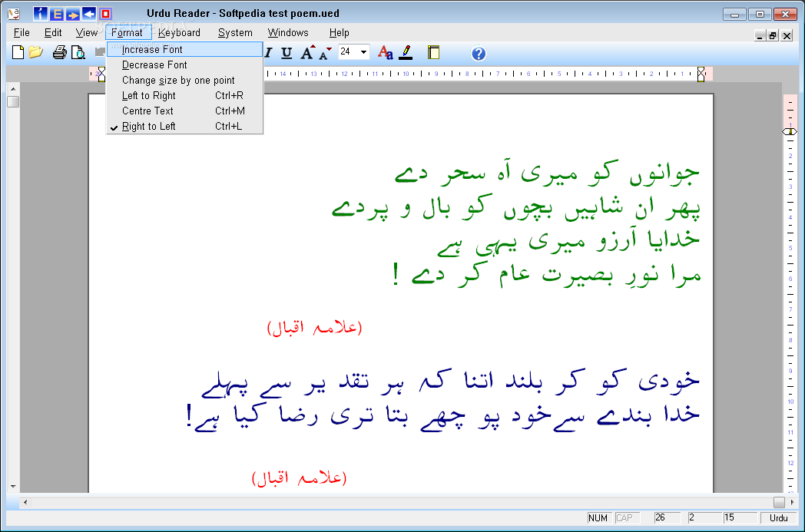Click the first red poet name text
The image size is (805, 532).
(314, 327)
